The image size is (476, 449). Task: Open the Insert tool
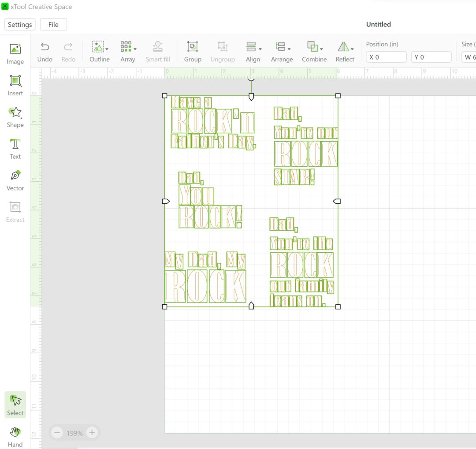[x=15, y=85]
